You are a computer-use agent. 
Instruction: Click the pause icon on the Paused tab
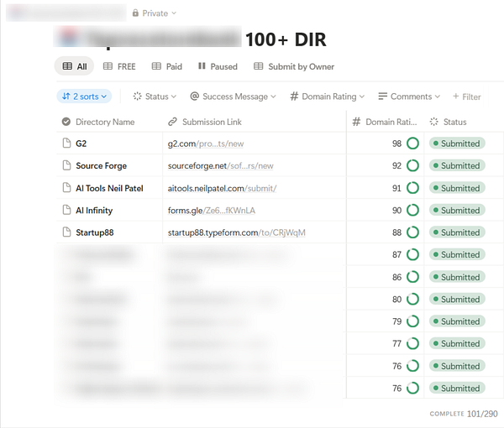[x=202, y=65]
